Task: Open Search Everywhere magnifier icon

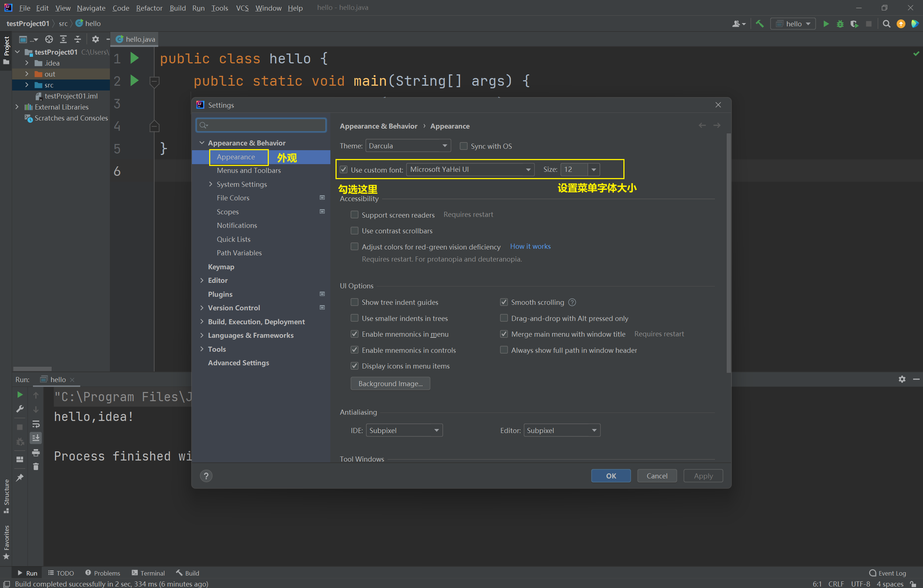Action: (x=886, y=24)
